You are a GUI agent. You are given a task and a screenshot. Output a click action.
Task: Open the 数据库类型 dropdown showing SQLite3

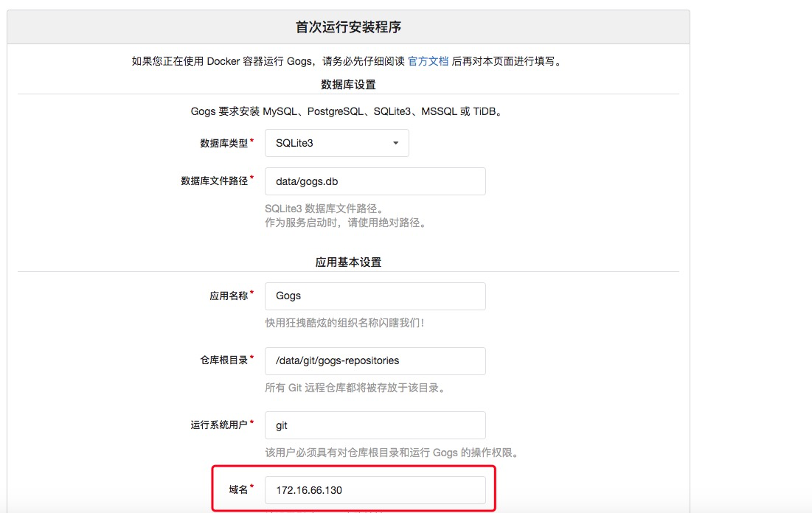coord(336,142)
